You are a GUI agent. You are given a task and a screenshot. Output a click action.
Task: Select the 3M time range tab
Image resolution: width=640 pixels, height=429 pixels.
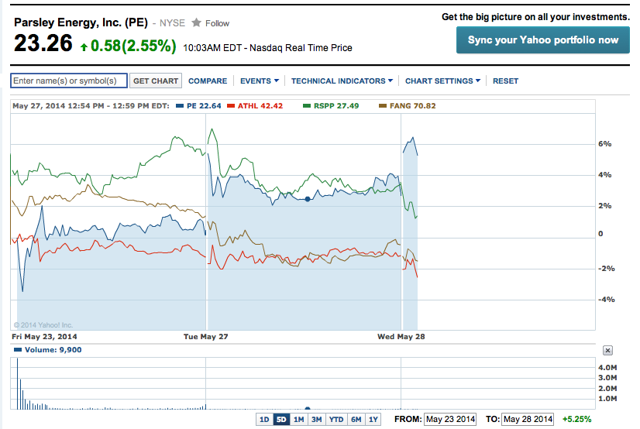click(x=316, y=419)
